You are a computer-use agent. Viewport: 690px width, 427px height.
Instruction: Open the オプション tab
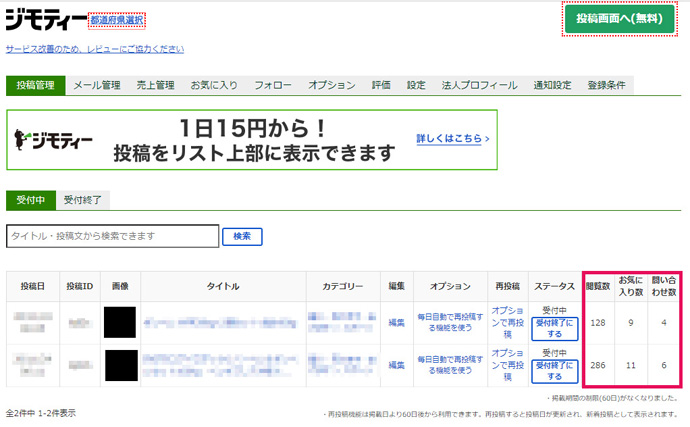coord(332,86)
